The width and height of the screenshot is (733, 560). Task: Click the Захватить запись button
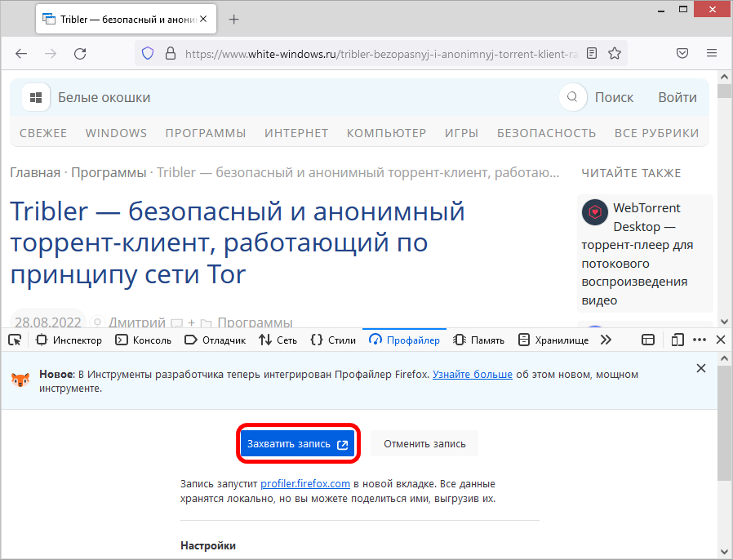coord(298,443)
